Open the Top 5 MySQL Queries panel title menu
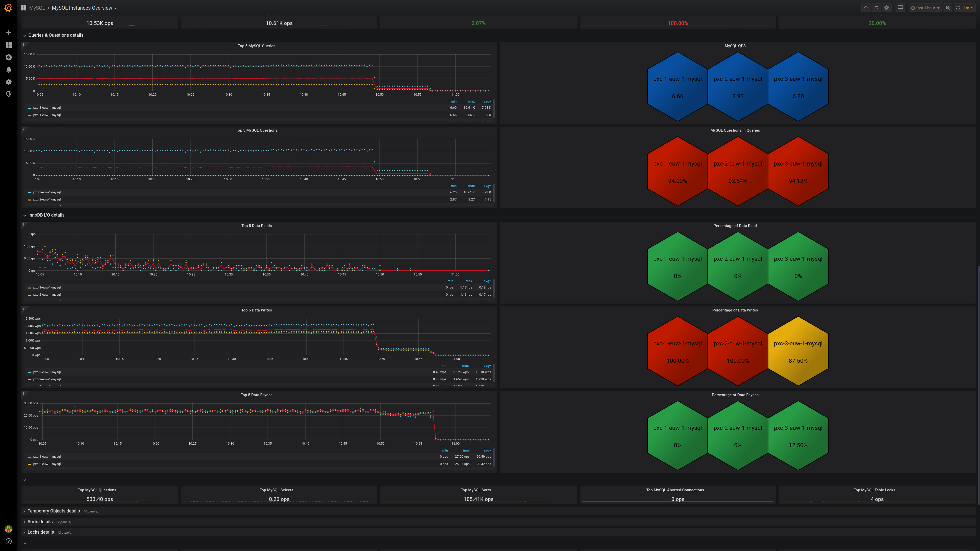 (256, 46)
